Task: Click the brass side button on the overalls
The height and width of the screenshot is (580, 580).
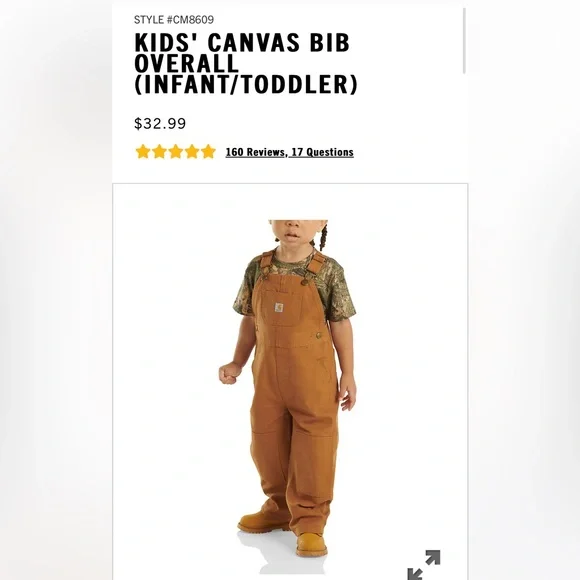Action: tap(318, 335)
